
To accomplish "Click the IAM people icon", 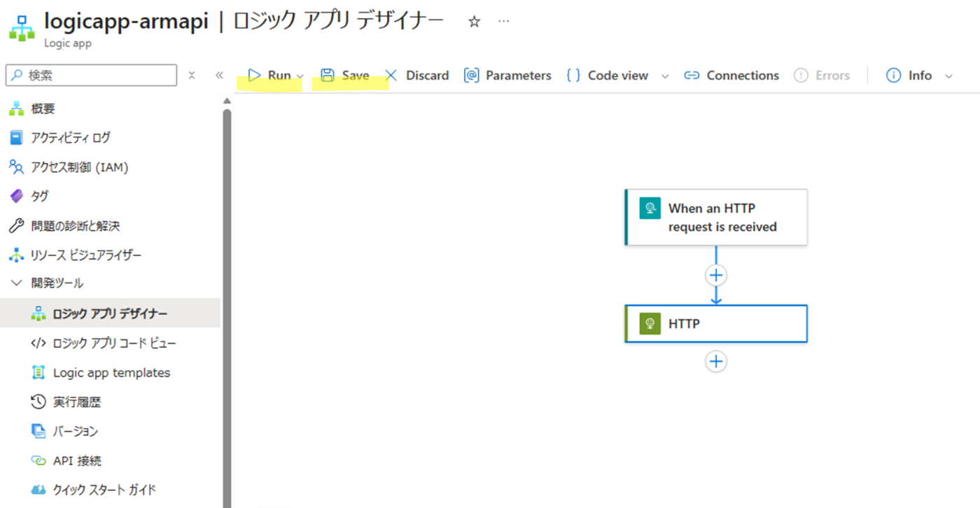I will pyautogui.click(x=16, y=167).
